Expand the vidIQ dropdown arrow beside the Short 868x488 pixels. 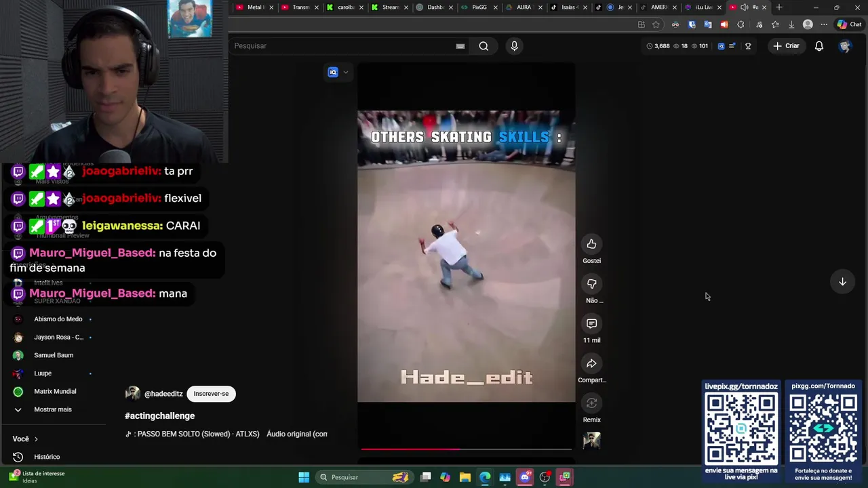click(346, 73)
